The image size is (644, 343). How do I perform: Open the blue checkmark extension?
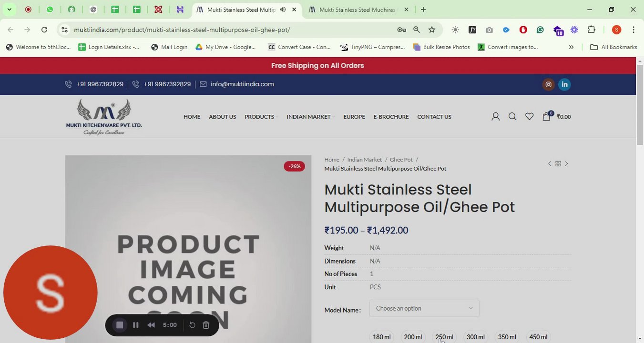pyautogui.click(x=506, y=30)
